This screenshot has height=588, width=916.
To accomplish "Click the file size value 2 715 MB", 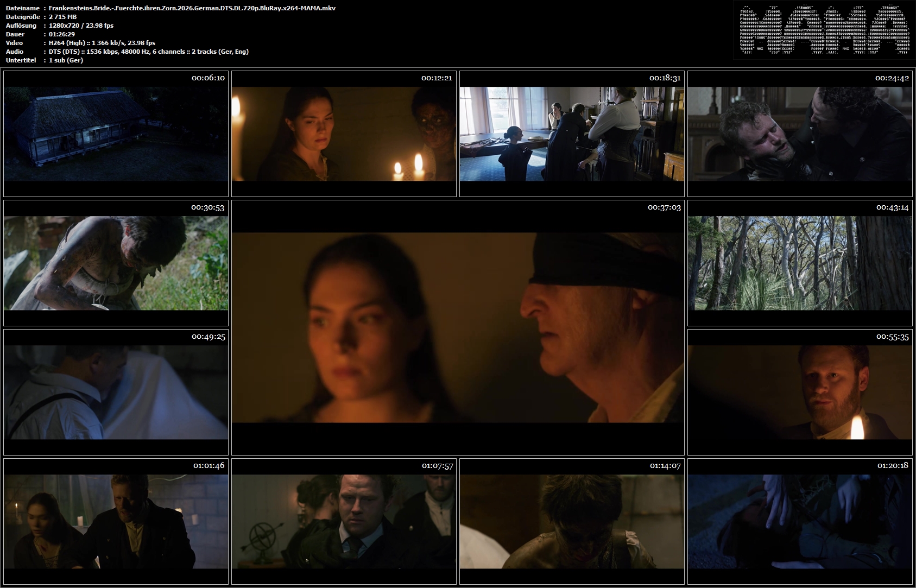I will [62, 17].
